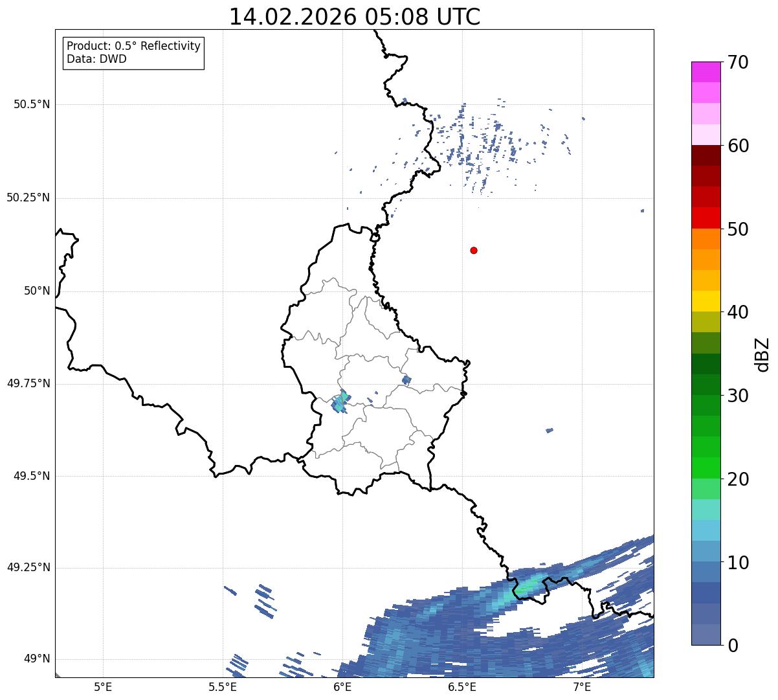Click the "Data: DWD" text
This screenshot has height=700, width=778.
tap(96, 59)
